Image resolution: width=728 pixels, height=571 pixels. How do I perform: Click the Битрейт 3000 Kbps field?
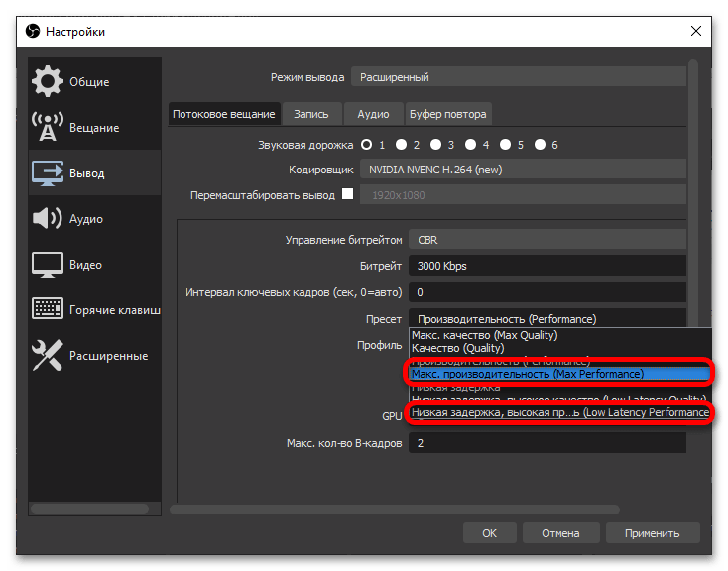click(547, 266)
